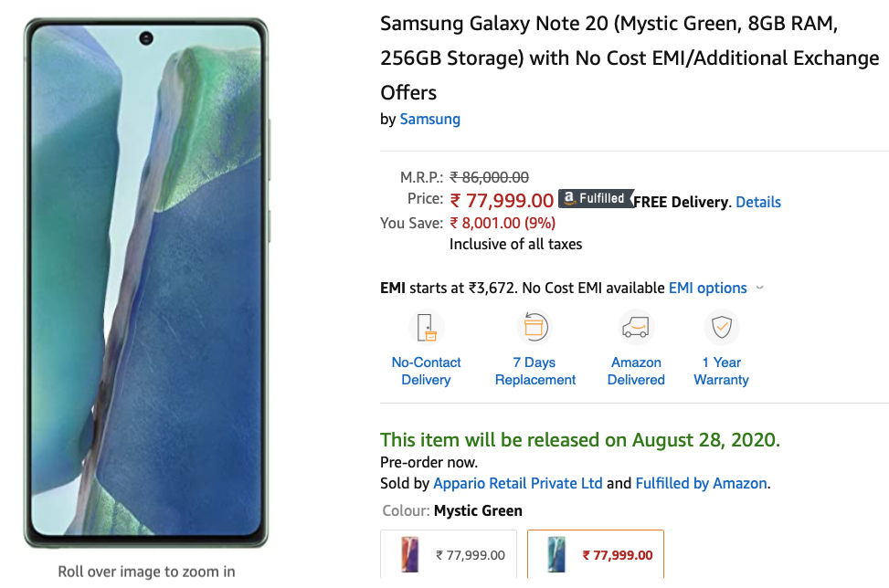
Task: Open the 1 Year Warranty text link
Action: tap(721, 371)
